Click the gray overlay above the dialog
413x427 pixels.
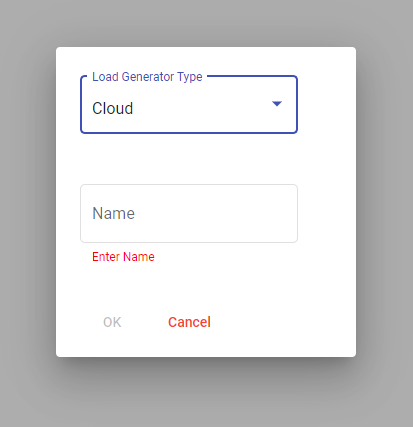pyautogui.click(x=206, y=23)
